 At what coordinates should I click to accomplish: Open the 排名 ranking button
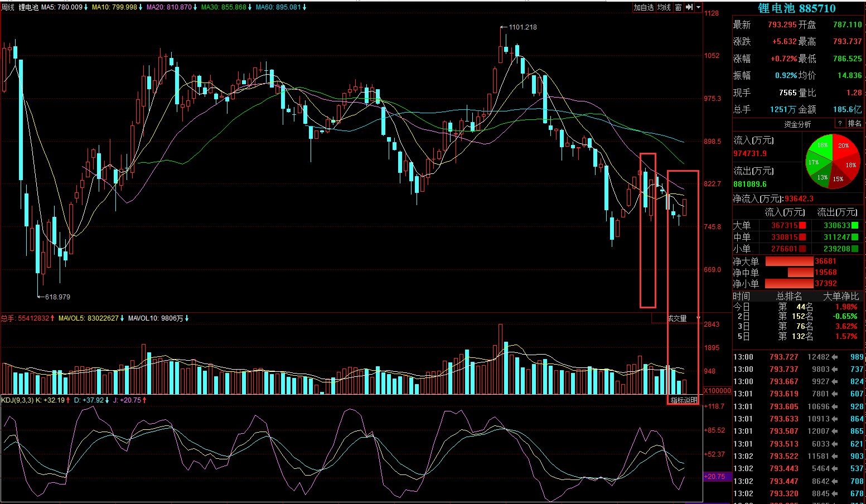854,124
